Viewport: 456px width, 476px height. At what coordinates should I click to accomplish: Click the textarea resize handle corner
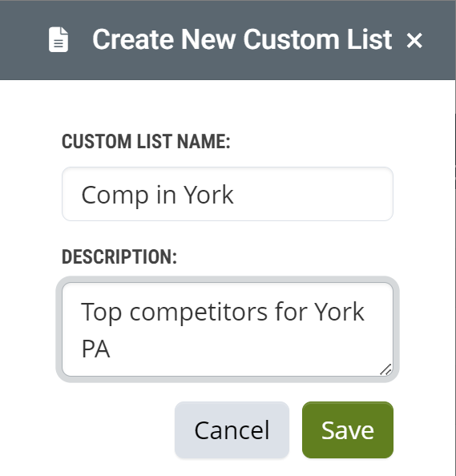(385, 369)
